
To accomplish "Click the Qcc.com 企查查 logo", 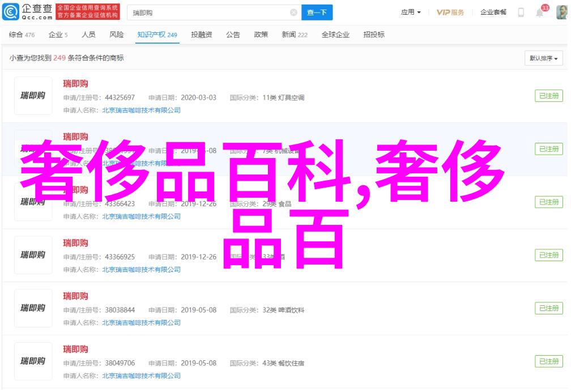I will [27, 12].
